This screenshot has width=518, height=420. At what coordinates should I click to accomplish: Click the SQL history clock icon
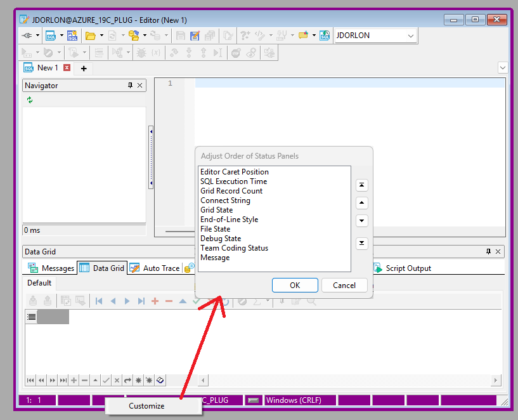click(x=325, y=36)
